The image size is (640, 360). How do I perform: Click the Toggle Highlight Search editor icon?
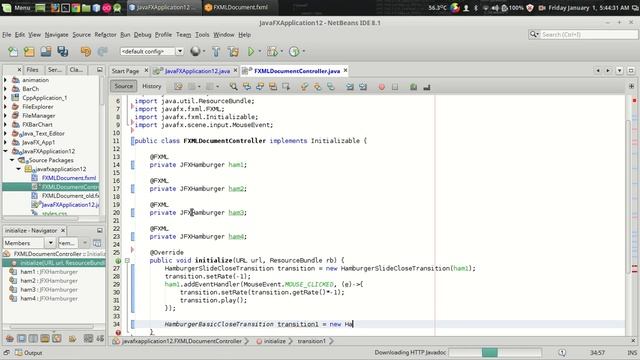coord(273,87)
